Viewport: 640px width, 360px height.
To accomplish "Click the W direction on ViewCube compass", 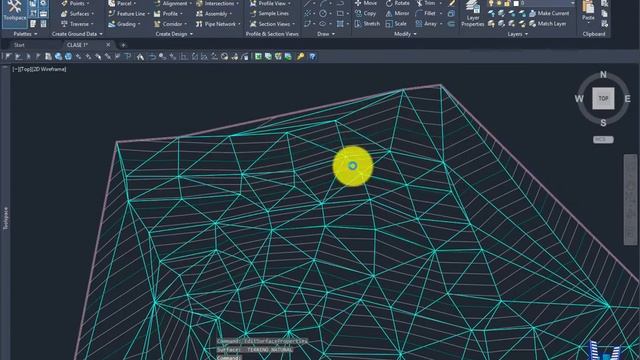I will (x=579, y=99).
